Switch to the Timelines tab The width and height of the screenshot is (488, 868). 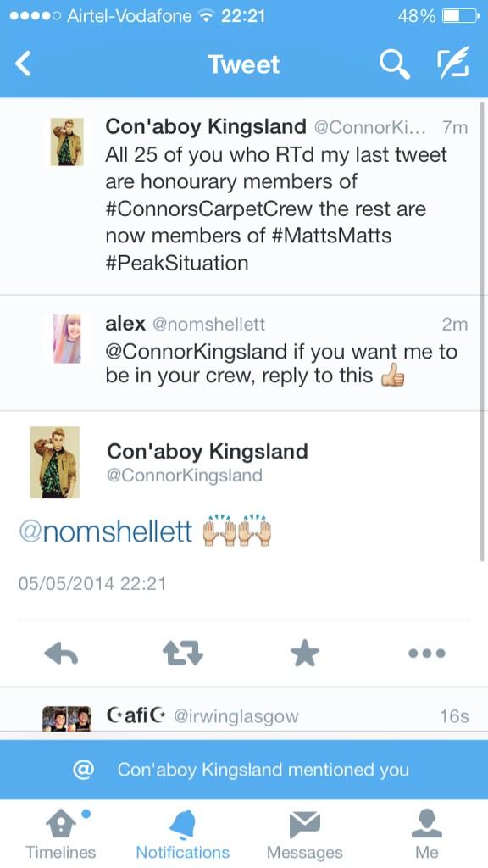[x=61, y=834]
